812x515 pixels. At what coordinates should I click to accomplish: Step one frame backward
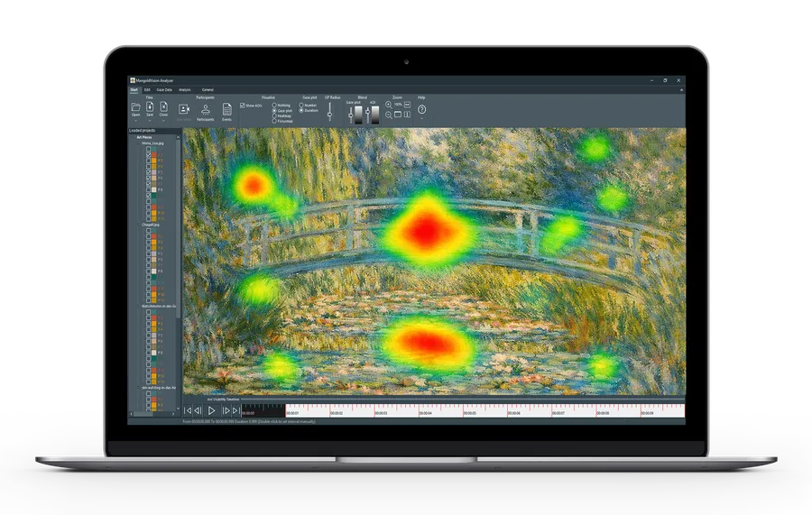198,410
